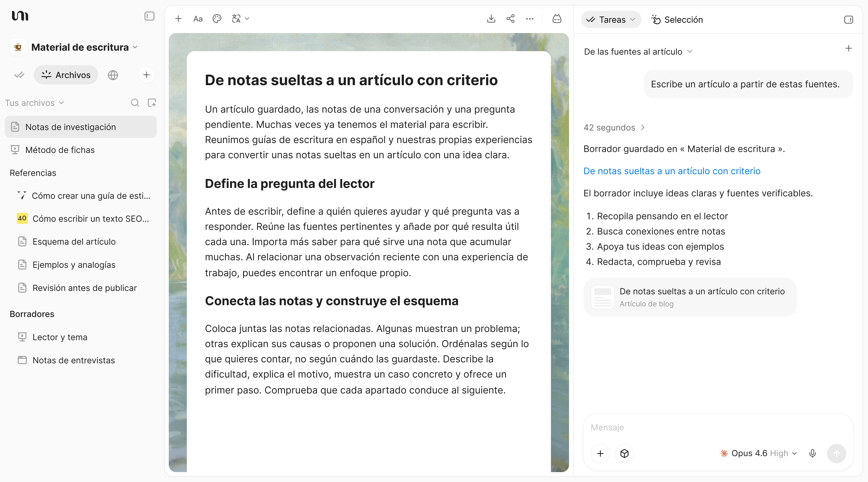This screenshot has width=868, height=482.
Task: Click the cube tools icon in composer
Action: (x=624, y=453)
